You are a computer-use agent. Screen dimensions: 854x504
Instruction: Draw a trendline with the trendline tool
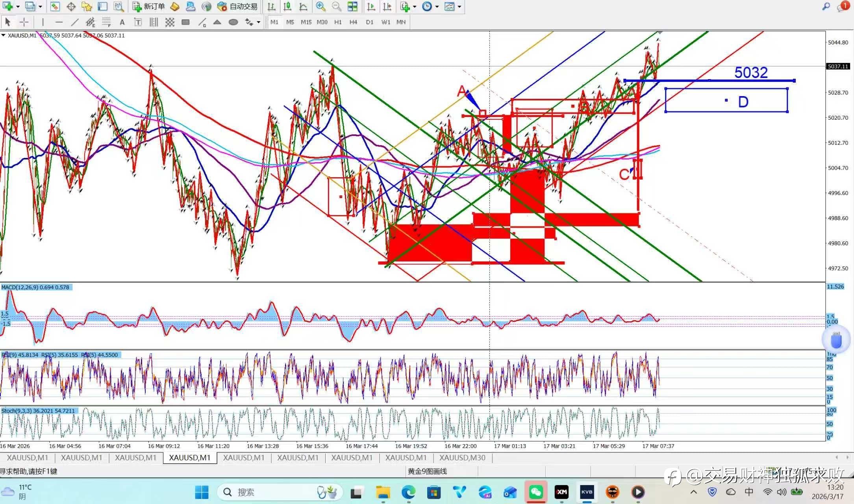tap(74, 22)
